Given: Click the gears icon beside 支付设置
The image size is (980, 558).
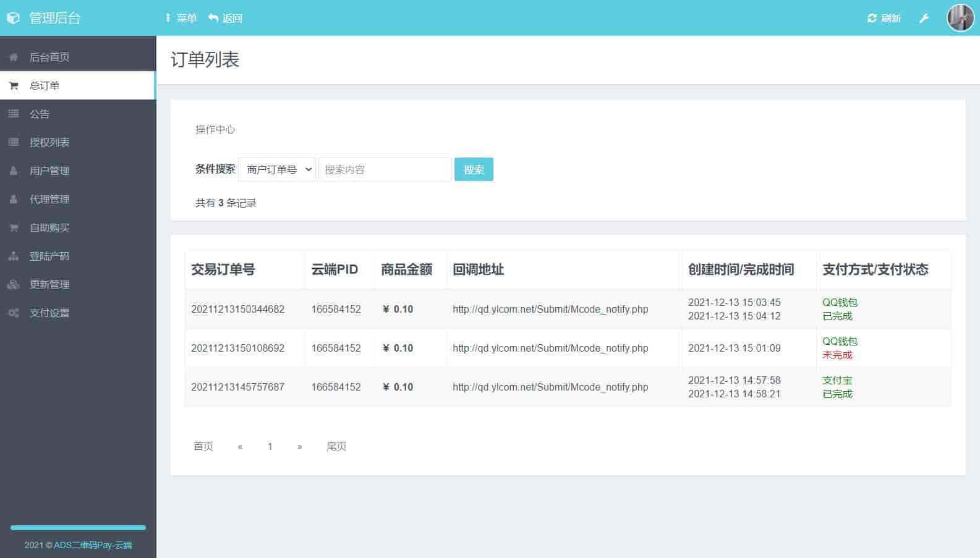Looking at the screenshot, I should (x=13, y=313).
